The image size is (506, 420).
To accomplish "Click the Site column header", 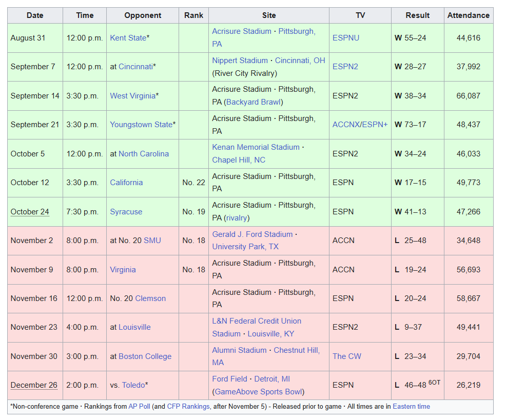I will [269, 15].
